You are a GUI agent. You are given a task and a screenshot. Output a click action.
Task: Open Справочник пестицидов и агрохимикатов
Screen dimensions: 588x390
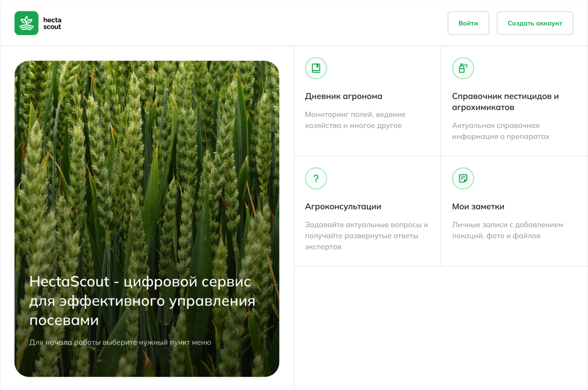tap(505, 102)
